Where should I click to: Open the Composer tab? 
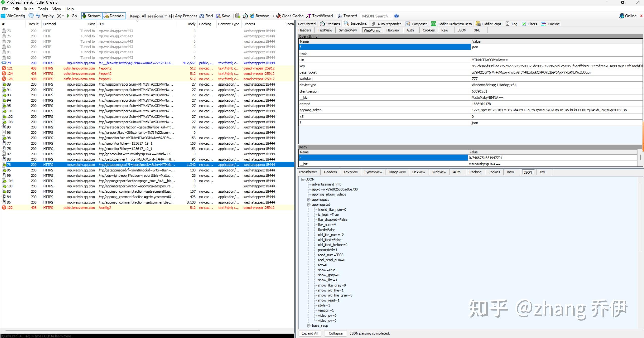click(x=416, y=24)
